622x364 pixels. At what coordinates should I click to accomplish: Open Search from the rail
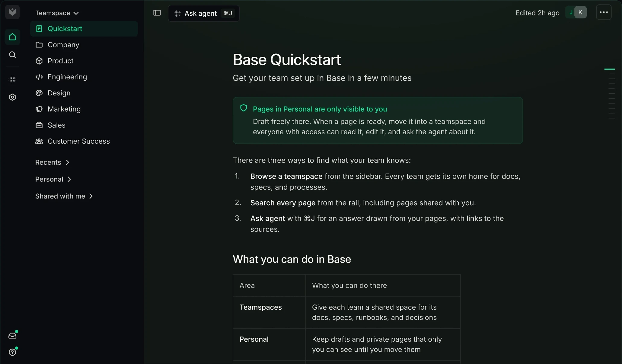click(x=12, y=55)
